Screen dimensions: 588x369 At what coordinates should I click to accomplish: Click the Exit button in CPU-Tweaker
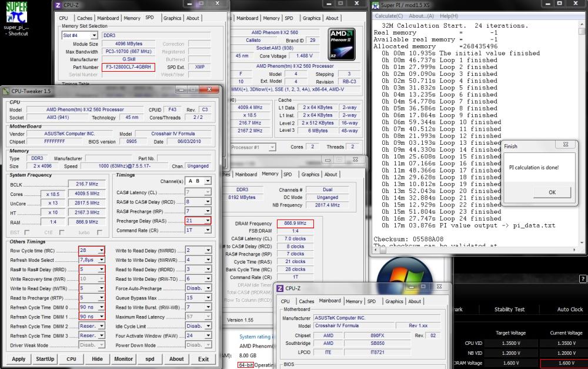pyautogui.click(x=203, y=359)
